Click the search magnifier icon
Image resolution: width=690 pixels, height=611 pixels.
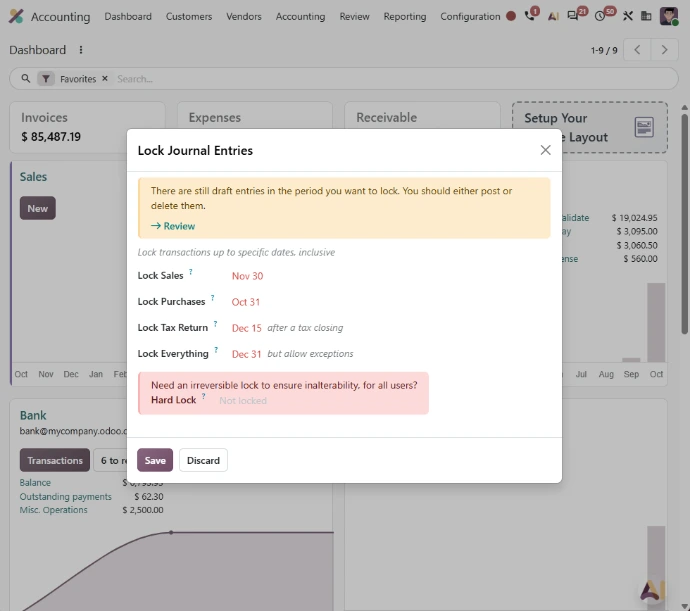point(26,78)
